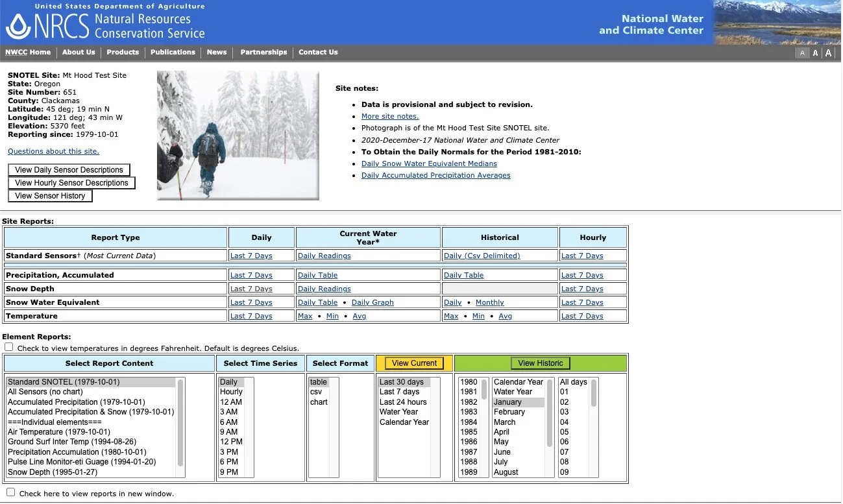Click the View Historic button

point(541,363)
